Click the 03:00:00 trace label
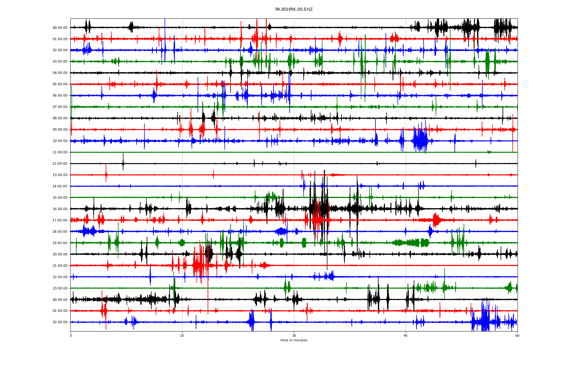 point(60,62)
